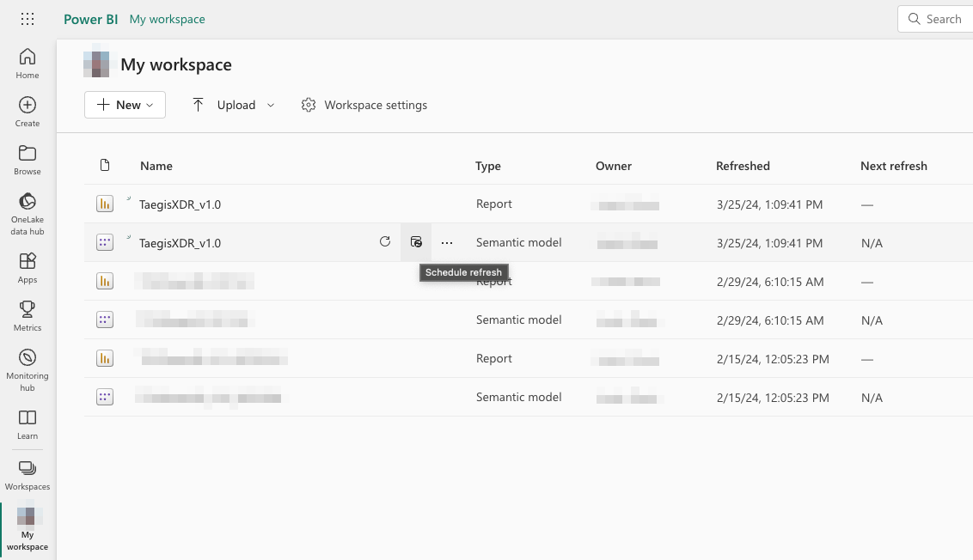Sort by the Next refresh column header
This screenshot has width=973, height=560.
(894, 166)
